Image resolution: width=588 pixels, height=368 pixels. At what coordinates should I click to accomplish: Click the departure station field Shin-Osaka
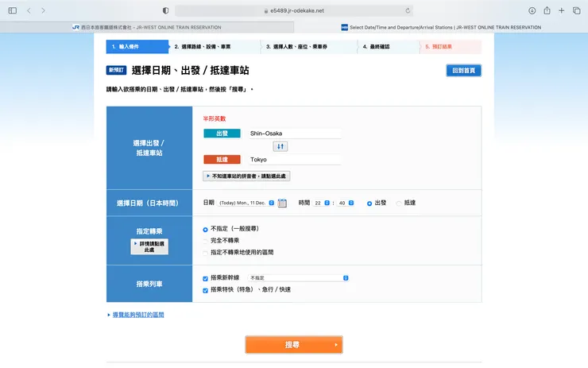pyautogui.click(x=295, y=134)
